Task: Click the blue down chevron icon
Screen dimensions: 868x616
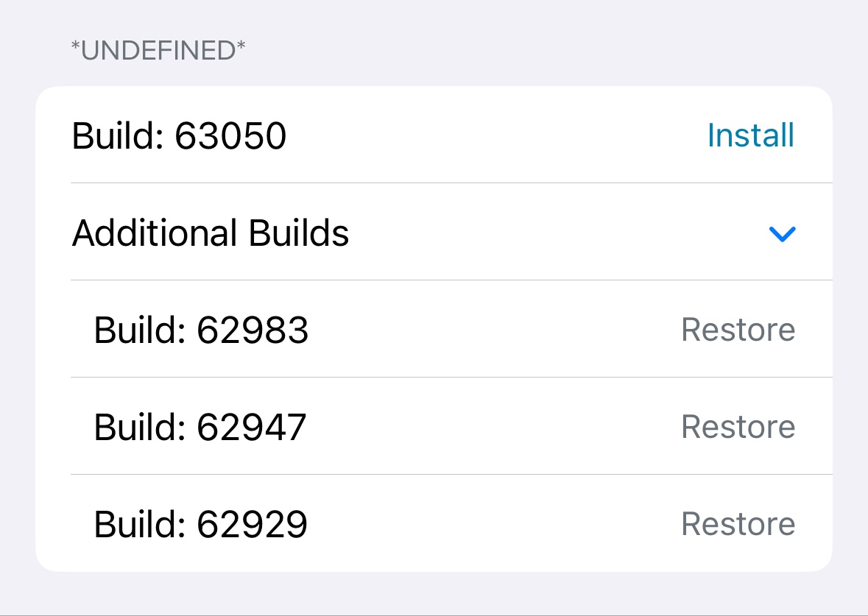Action: click(x=782, y=234)
